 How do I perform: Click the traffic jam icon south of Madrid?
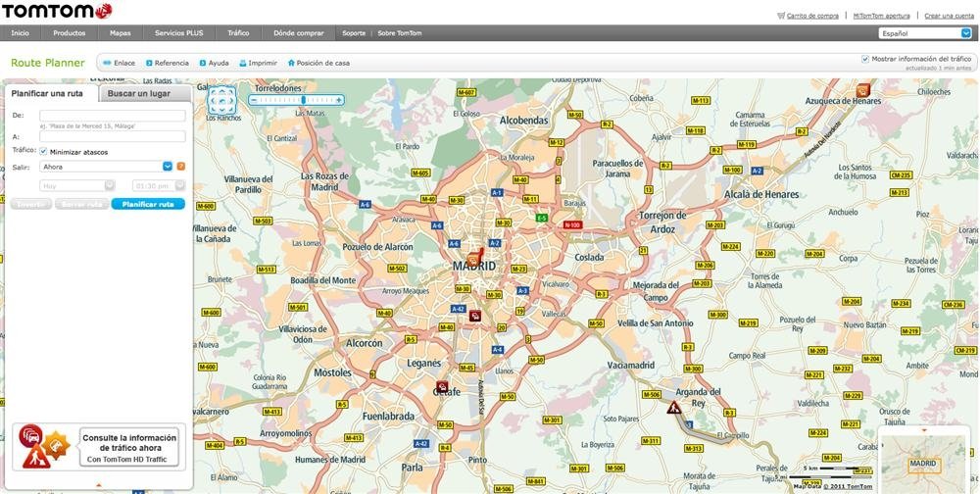click(475, 316)
